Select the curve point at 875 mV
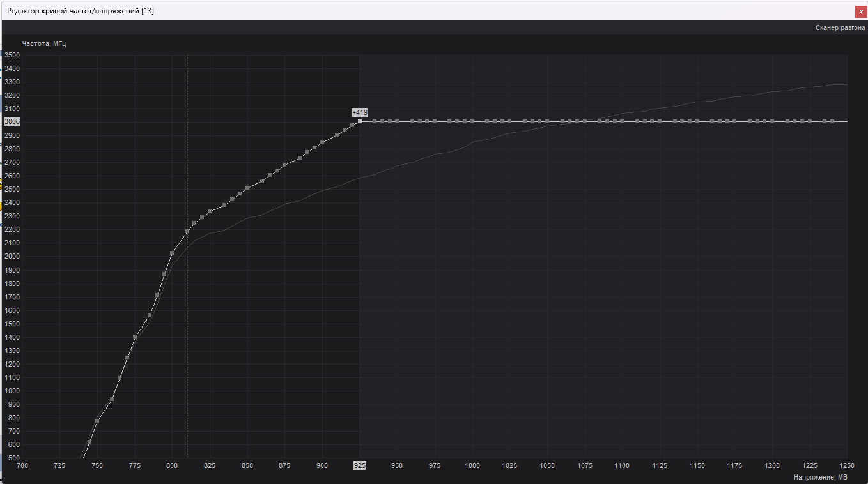The width and height of the screenshot is (868, 484). tap(284, 165)
